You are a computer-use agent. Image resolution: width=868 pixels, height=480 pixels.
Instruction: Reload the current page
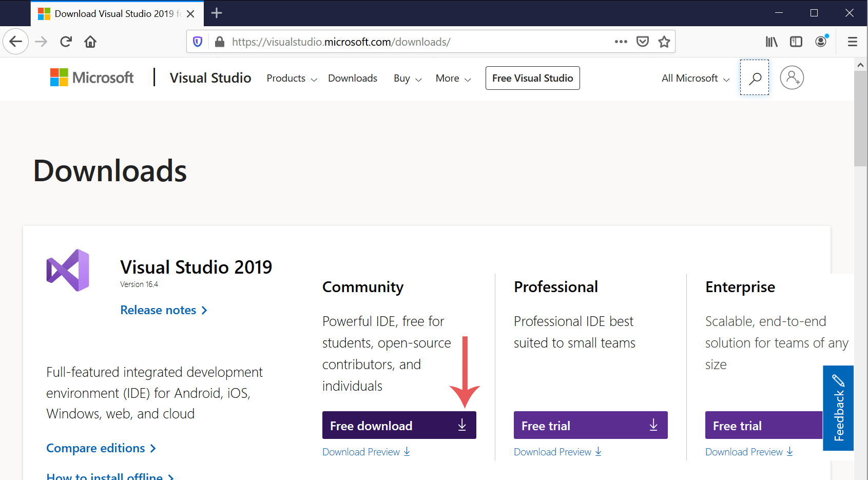66,42
